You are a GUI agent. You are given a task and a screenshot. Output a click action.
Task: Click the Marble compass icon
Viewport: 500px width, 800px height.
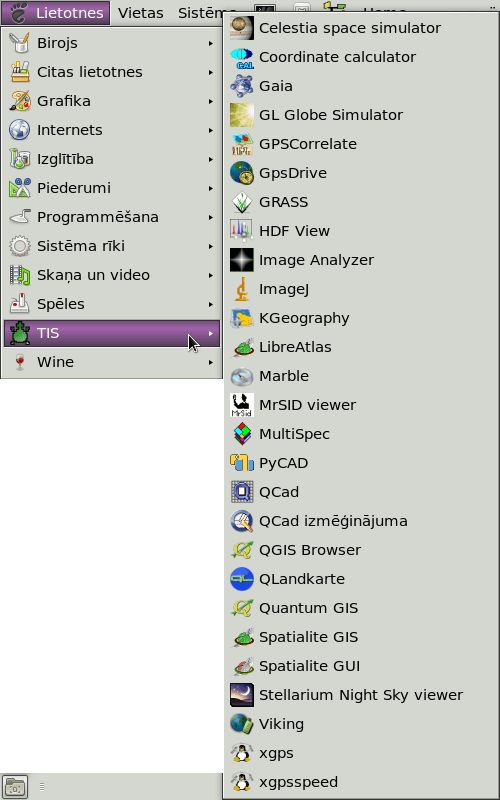click(242, 376)
